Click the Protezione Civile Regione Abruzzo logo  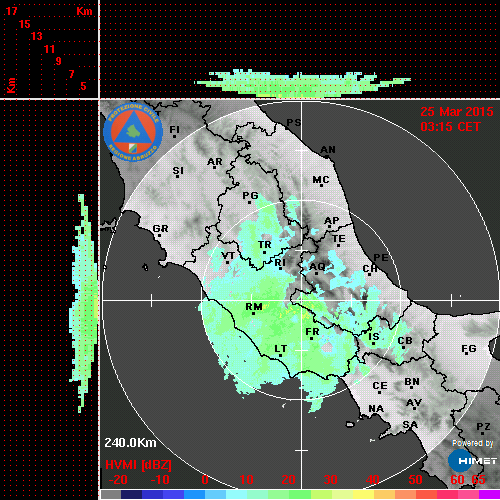click(x=133, y=132)
